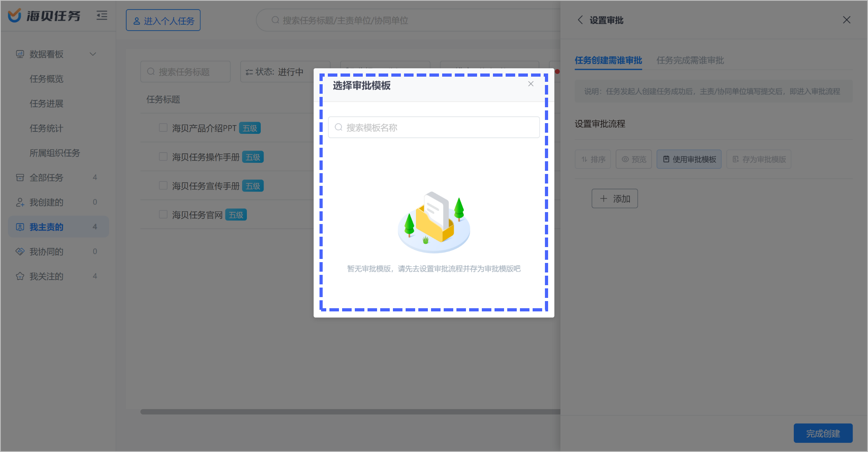Click the 我创建的 user-plus icon
This screenshot has width=868, height=452.
point(20,202)
